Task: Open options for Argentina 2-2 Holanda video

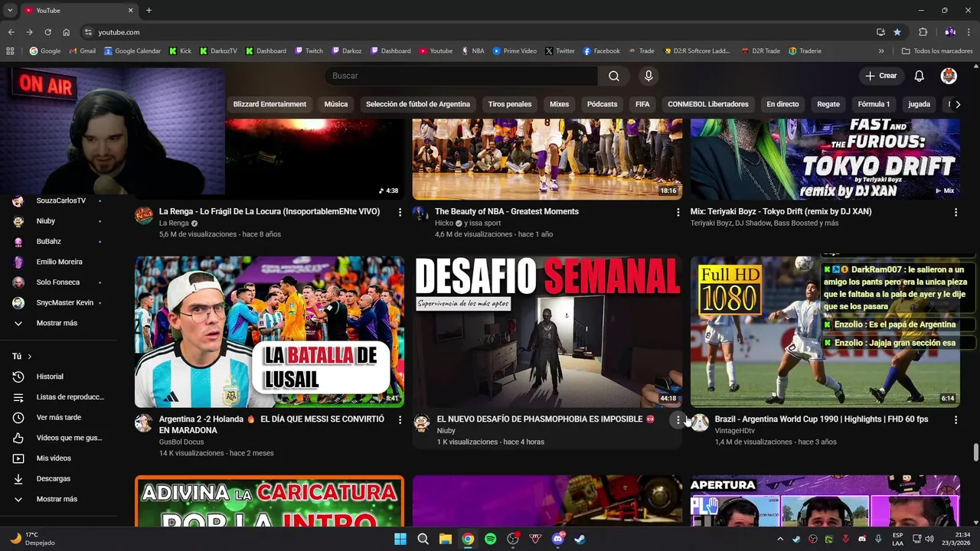Action: click(x=400, y=419)
